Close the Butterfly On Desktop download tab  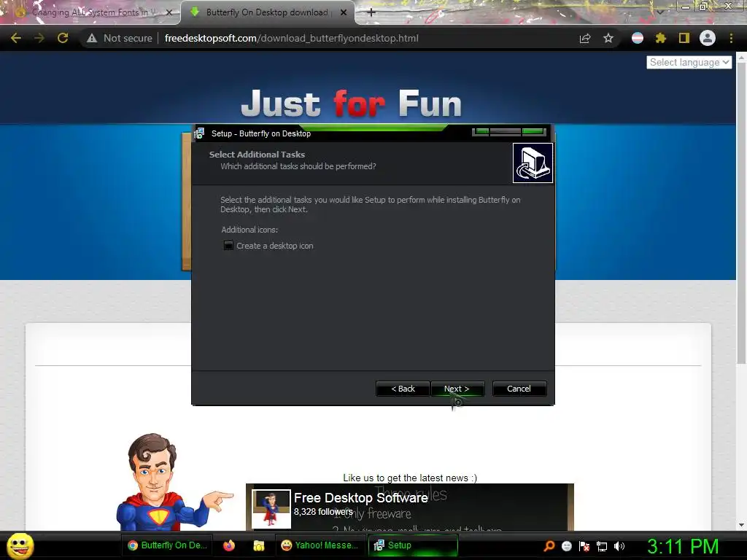coord(344,12)
